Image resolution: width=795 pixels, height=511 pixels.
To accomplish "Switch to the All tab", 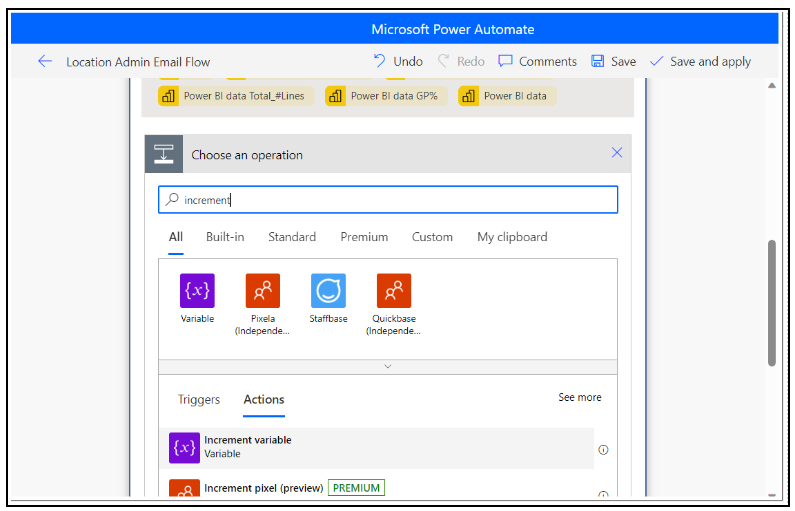I will 176,237.
